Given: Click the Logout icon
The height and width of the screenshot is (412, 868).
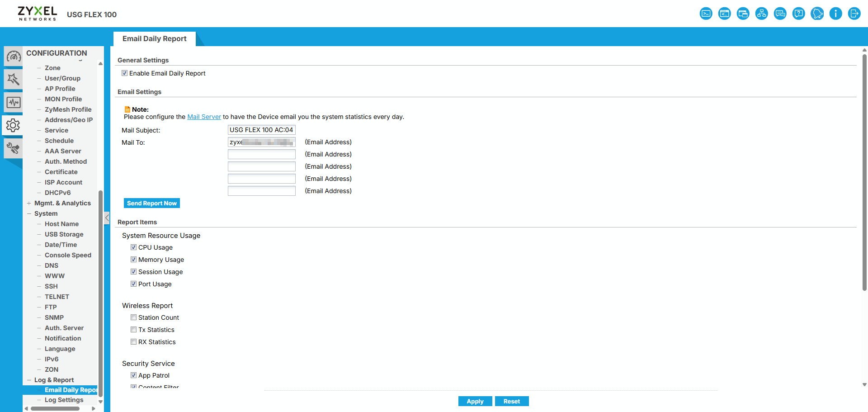Looking at the screenshot, I should 854,14.
